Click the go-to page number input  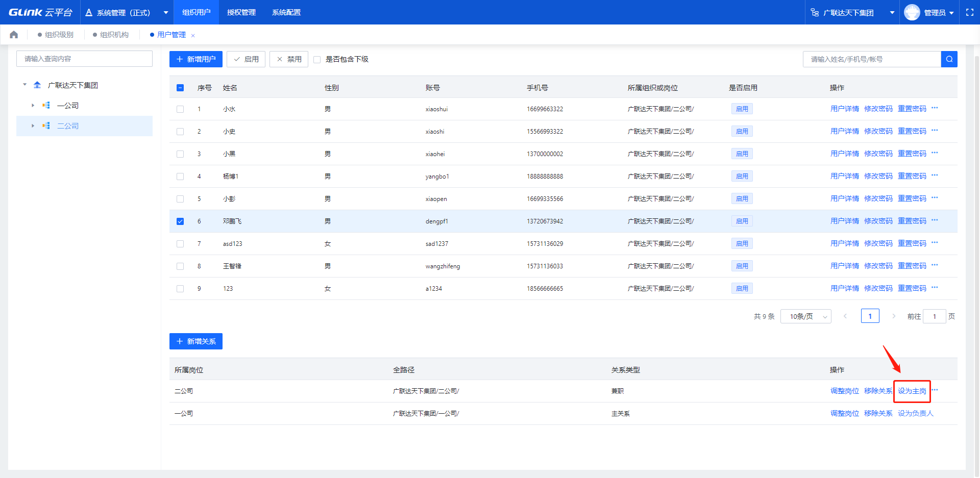(935, 316)
